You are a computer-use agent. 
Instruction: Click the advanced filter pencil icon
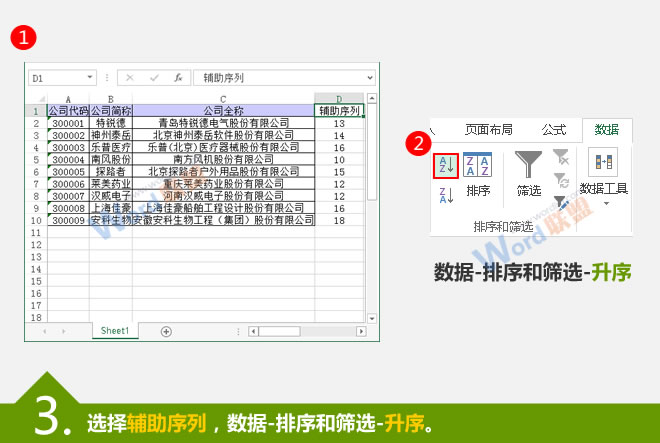coord(561,203)
